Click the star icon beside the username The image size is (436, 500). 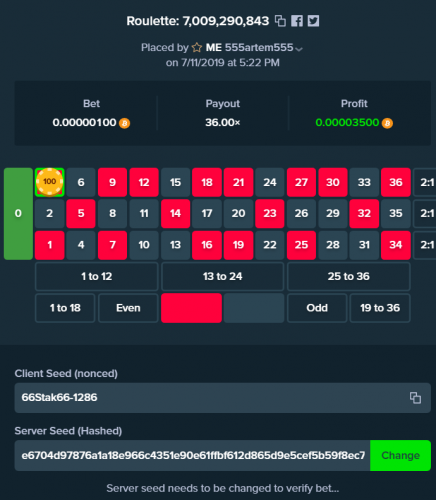(197, 48)
